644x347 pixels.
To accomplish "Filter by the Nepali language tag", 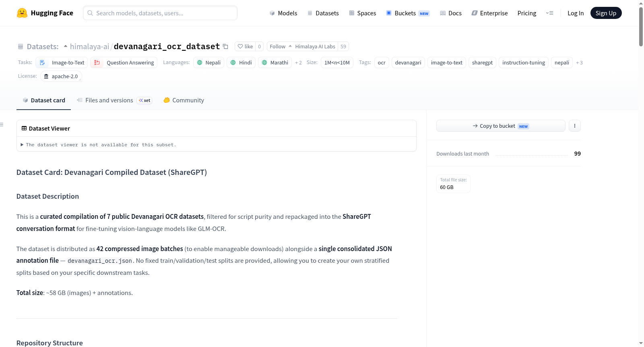I will click(x=209, y=62).
